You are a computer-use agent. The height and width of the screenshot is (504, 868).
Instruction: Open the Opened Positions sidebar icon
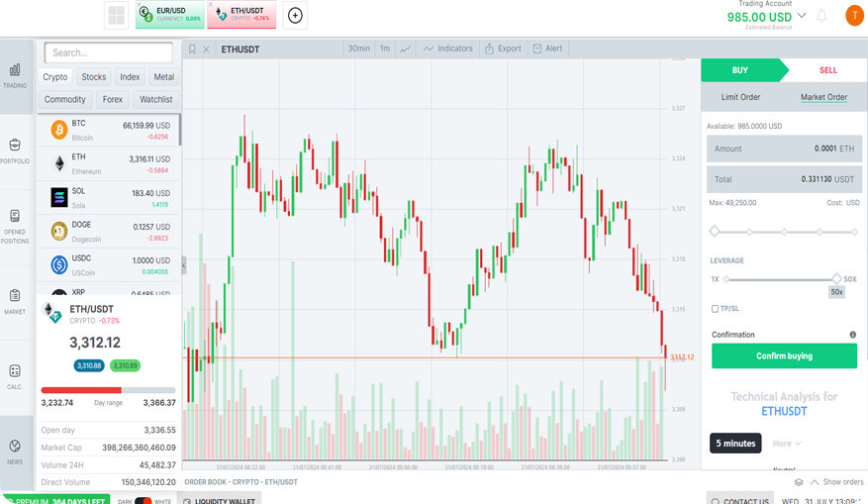coord(15,225)
